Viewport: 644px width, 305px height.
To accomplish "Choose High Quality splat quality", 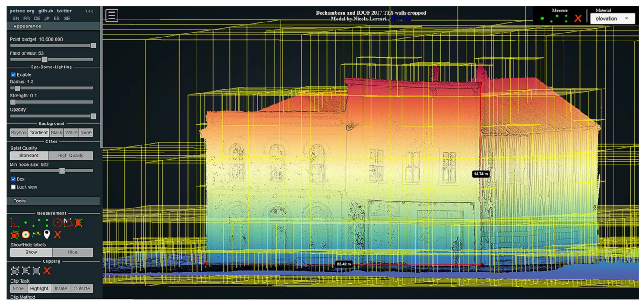I will coord(70,156).
